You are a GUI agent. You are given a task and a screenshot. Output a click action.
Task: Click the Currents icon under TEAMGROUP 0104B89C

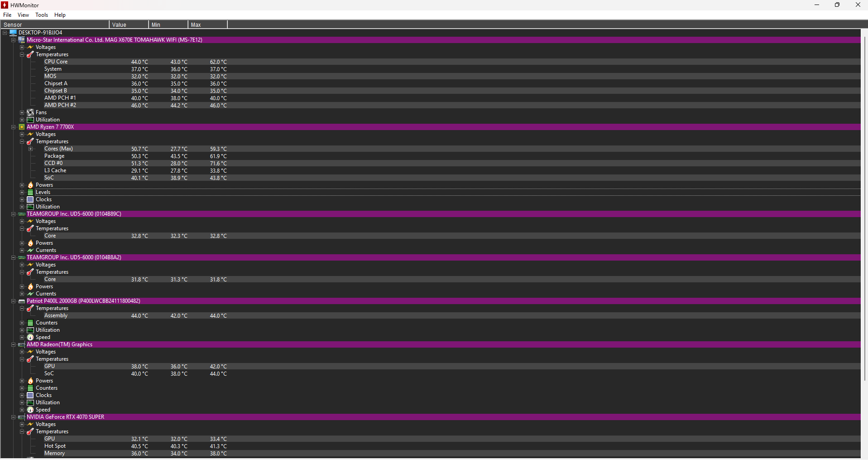point(30,250)
